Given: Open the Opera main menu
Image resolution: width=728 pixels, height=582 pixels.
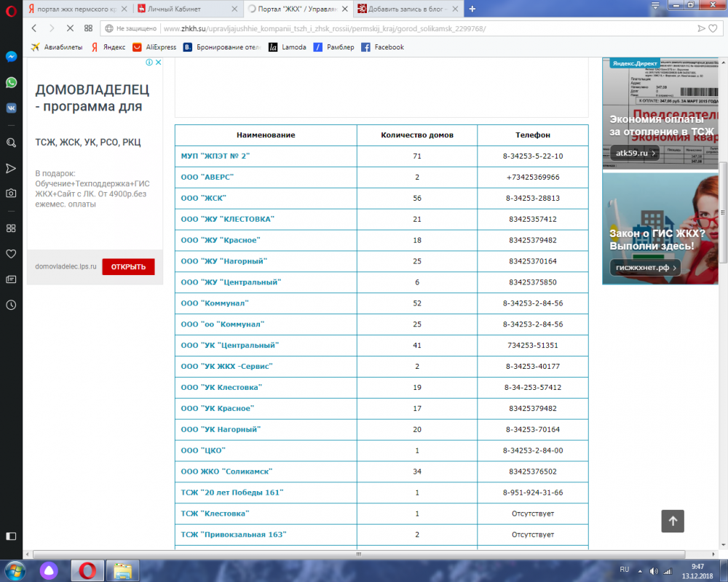Looking at the screenshot, I should [10, 9].
